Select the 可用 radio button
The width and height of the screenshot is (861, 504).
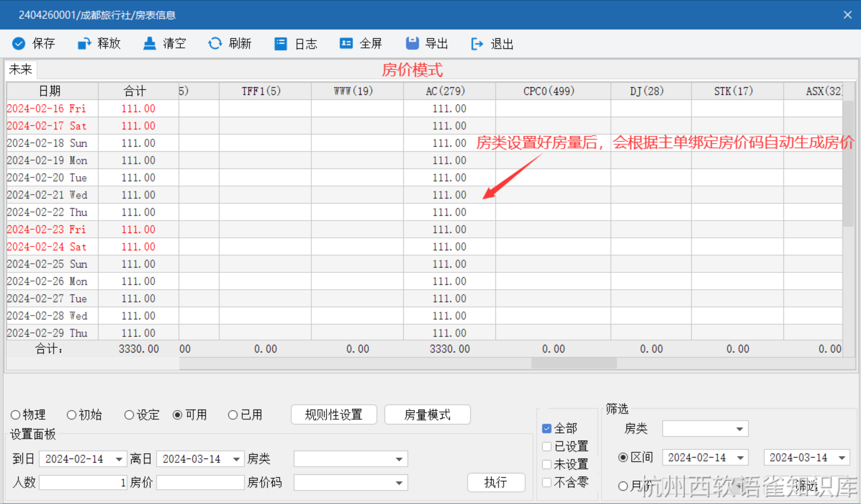tap(178, 415)
